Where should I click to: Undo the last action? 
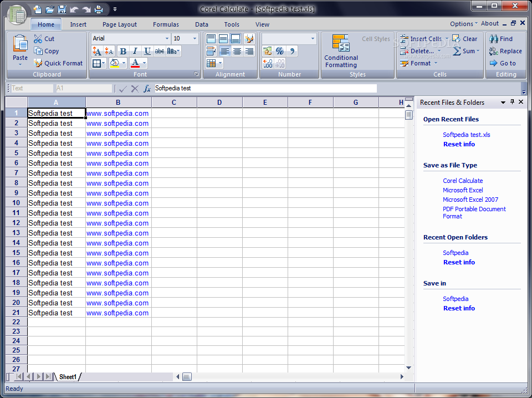pos(74,9)
